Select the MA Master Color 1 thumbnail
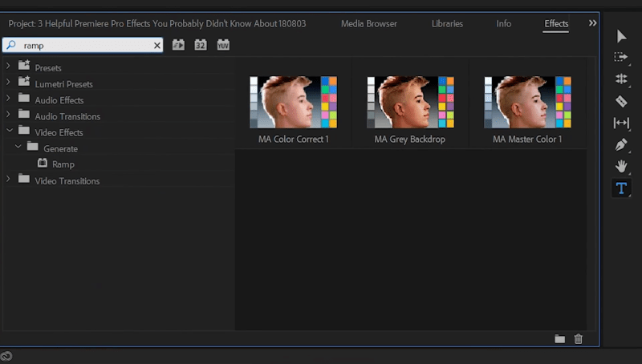Screen dimensions: 642x364 (x=527, y=102)
